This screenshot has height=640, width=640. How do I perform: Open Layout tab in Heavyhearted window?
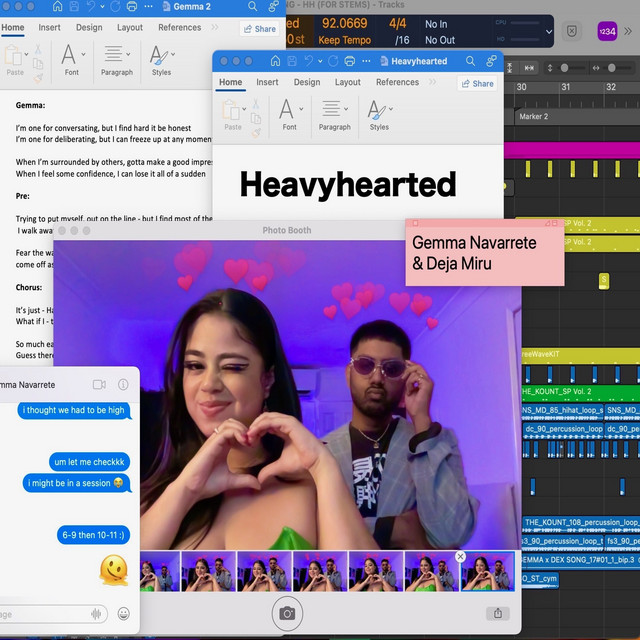[x=348, y=82]
